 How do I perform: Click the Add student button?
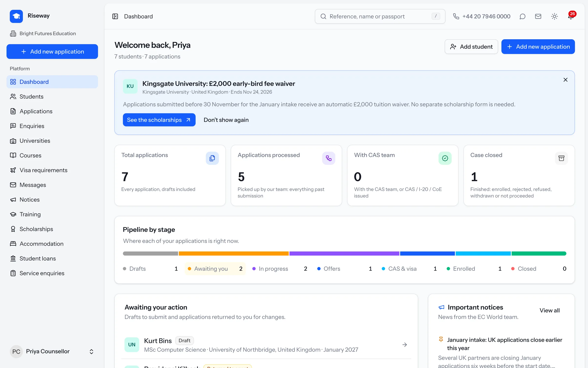pos(471,47)
